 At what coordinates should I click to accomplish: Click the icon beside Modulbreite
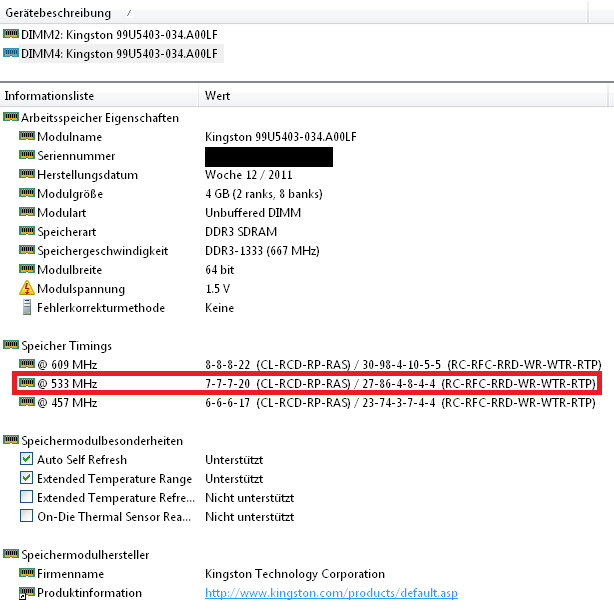pos(27,269)
